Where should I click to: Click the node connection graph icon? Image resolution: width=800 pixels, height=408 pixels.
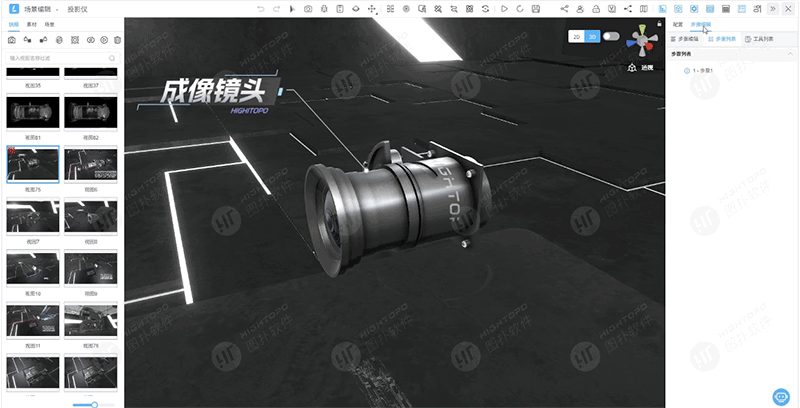[x=628, y=9]
